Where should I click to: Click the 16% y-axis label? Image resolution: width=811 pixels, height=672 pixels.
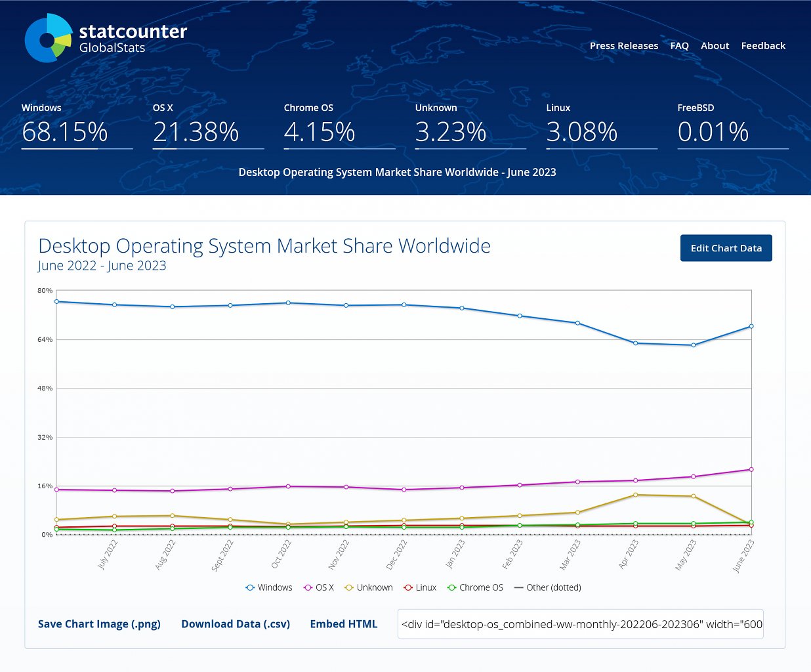[x=45, y=486]
